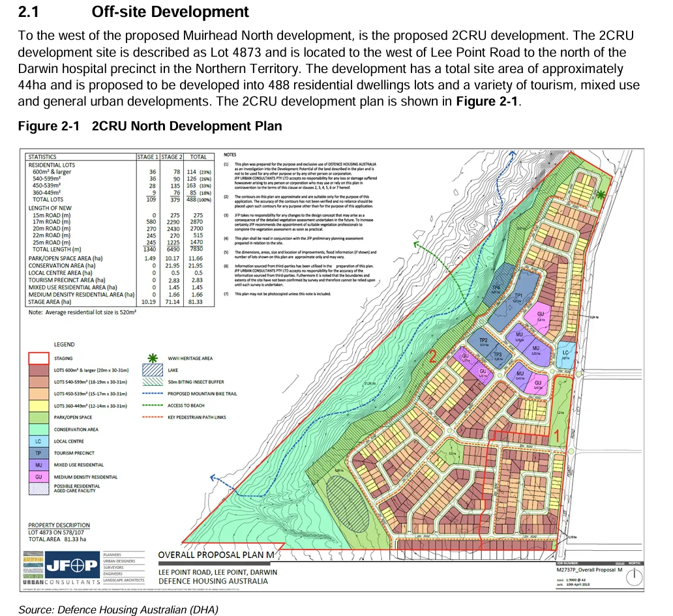673x616 pixels.
Task: Click the 'RESIDENTIAL LOTS' row label
Action: (x=52, y=165)
